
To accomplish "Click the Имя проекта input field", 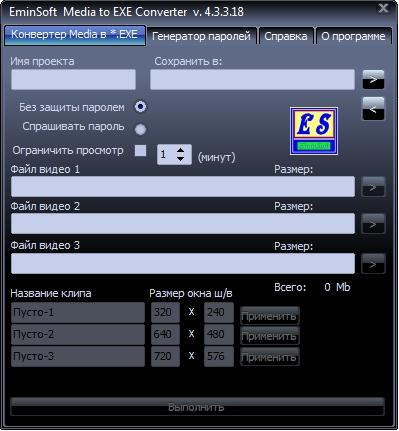I will pos(73,79).
